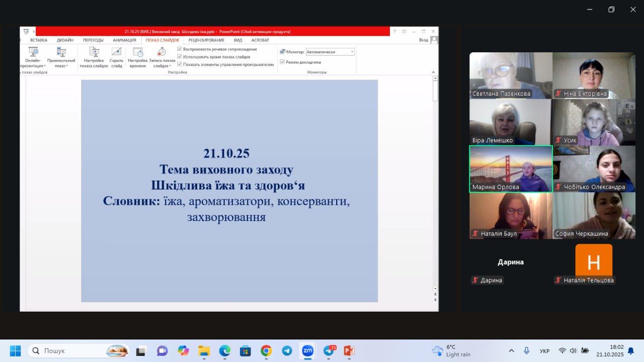Open Zoom app in the taskbar
The height and width of the screenshot is (362, 644).
click(x=307, y=350)
